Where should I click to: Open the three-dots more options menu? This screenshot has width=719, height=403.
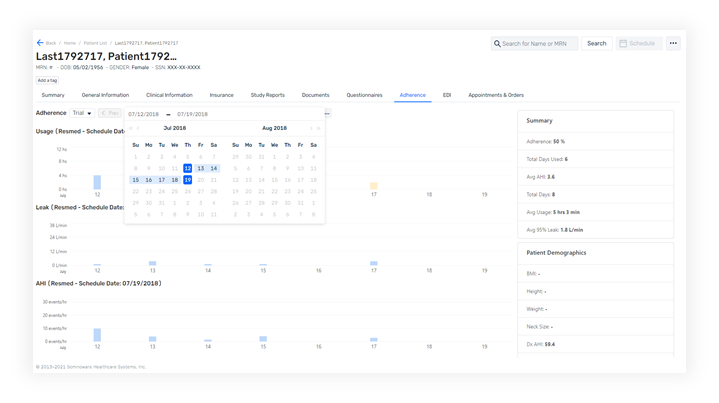(673, 43)
